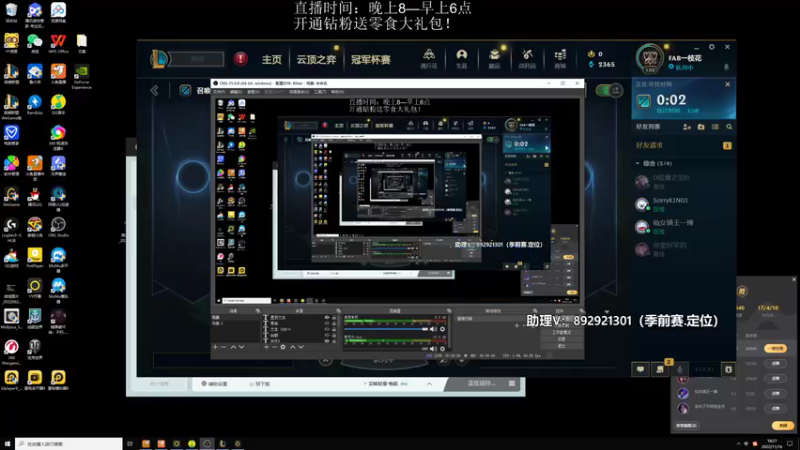Mute the mic audio speaker icon

[x=433, y=349]
